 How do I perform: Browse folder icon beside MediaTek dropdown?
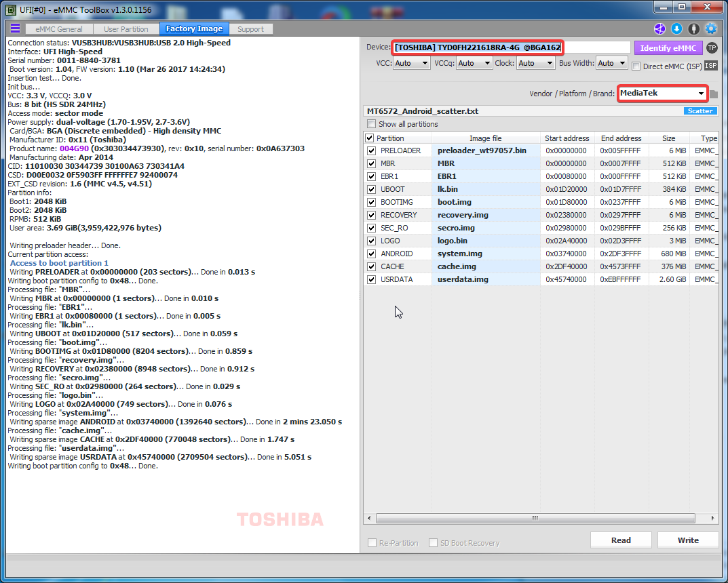tap(714, 94)
